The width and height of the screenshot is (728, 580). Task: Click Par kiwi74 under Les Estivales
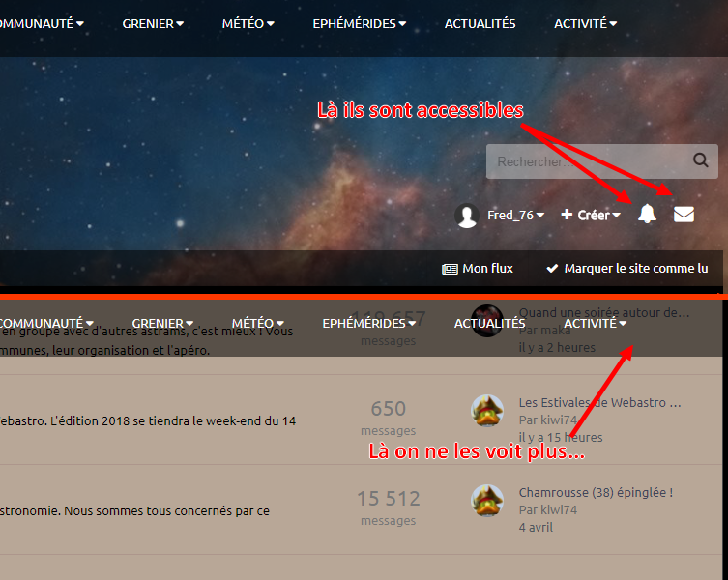click(x=548, y=420)
